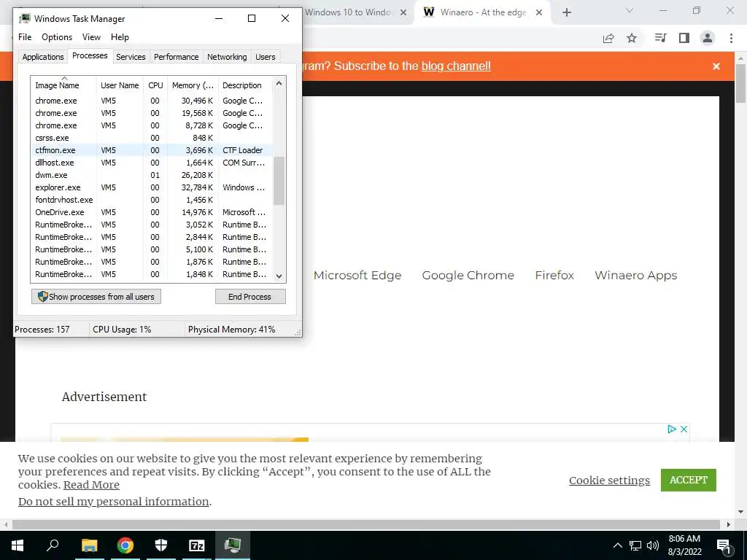Select the fontdrvhost.exe process row
This screenshot has height=560, width=747.
click(152, 200)
